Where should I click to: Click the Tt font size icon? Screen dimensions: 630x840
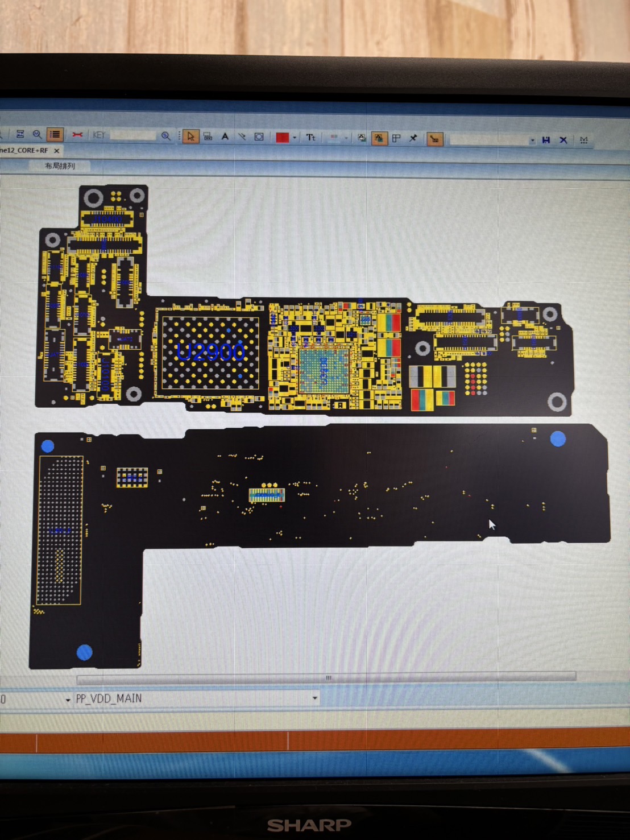(x=310, y=137)
